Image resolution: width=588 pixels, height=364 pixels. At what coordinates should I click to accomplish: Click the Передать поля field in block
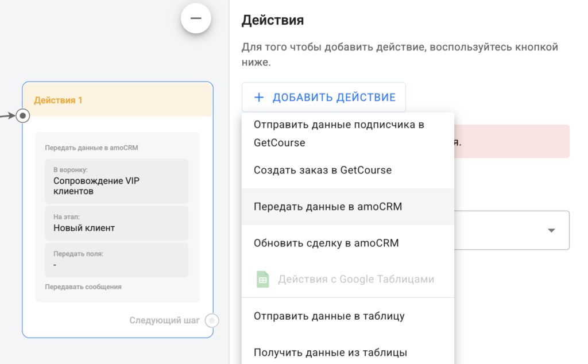click(117, 260)
